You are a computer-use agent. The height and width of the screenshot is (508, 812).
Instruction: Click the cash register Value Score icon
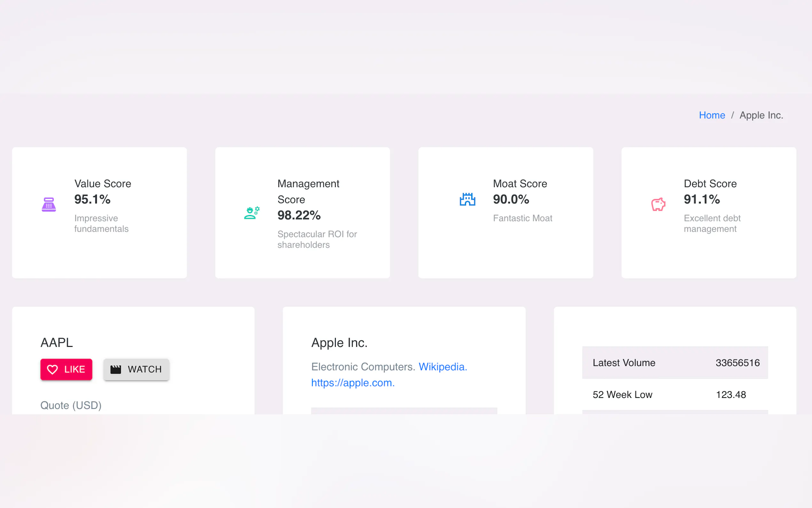[x=49, y=204]
